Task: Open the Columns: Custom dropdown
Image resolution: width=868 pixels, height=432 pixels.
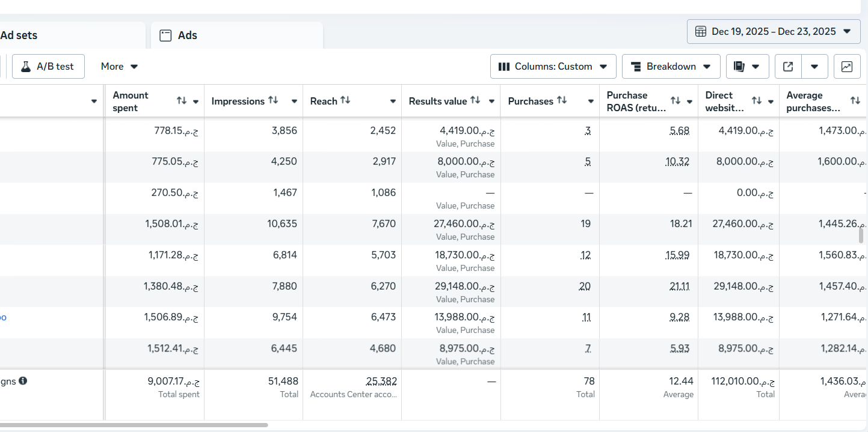Action: click(x=552, y=66)
